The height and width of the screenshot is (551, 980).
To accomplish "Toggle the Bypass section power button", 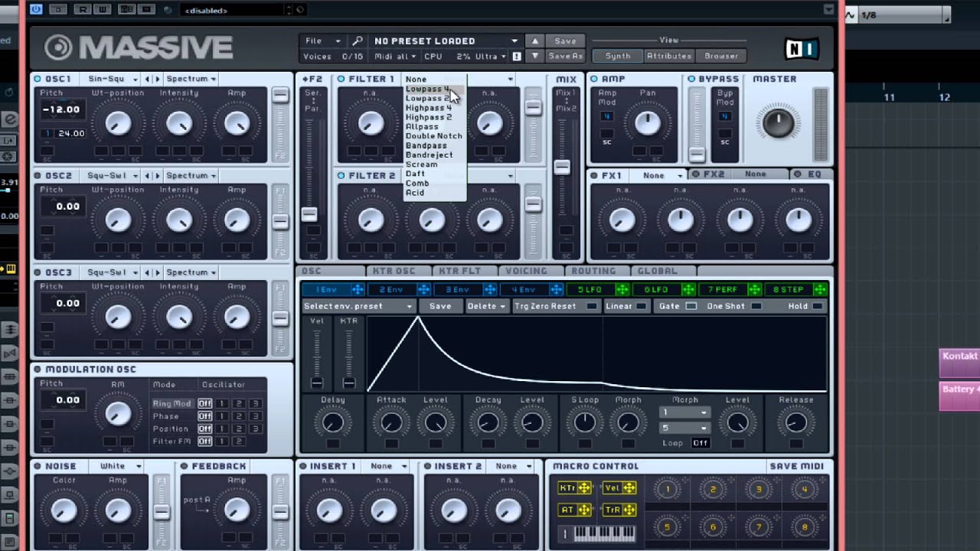I will coord(691,79).
